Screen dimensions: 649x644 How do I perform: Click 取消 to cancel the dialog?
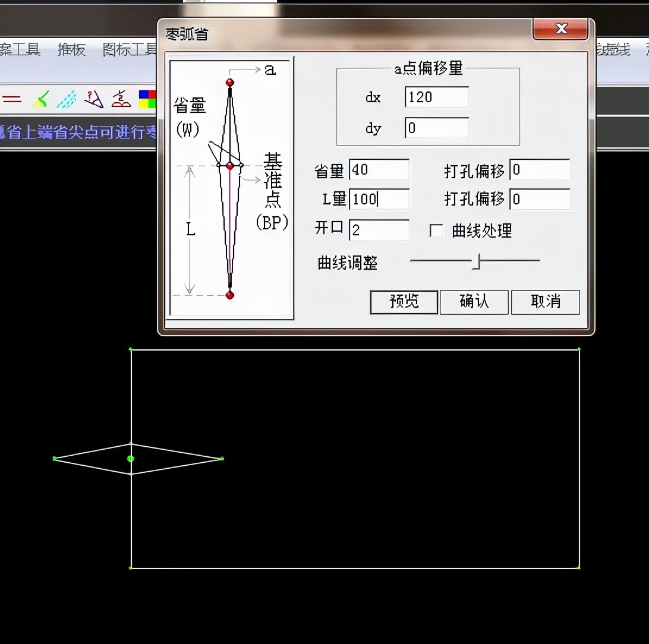(x=545, y=302)
